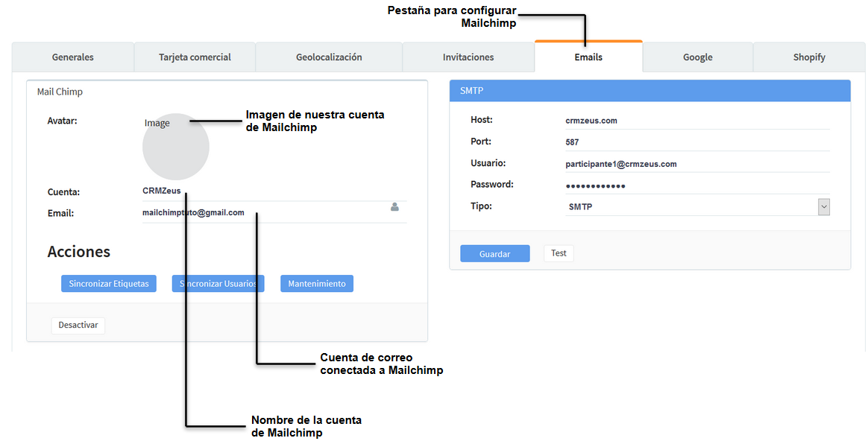Switch to the Tarjeta comercial tab
Screen dimensions: 868x441
(195, 57)
